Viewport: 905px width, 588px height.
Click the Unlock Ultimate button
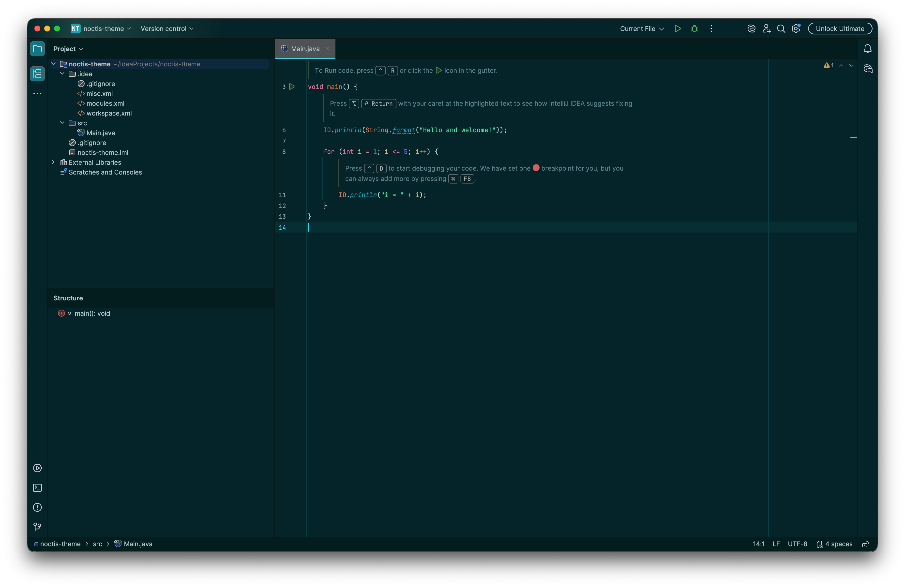point(840,29)
